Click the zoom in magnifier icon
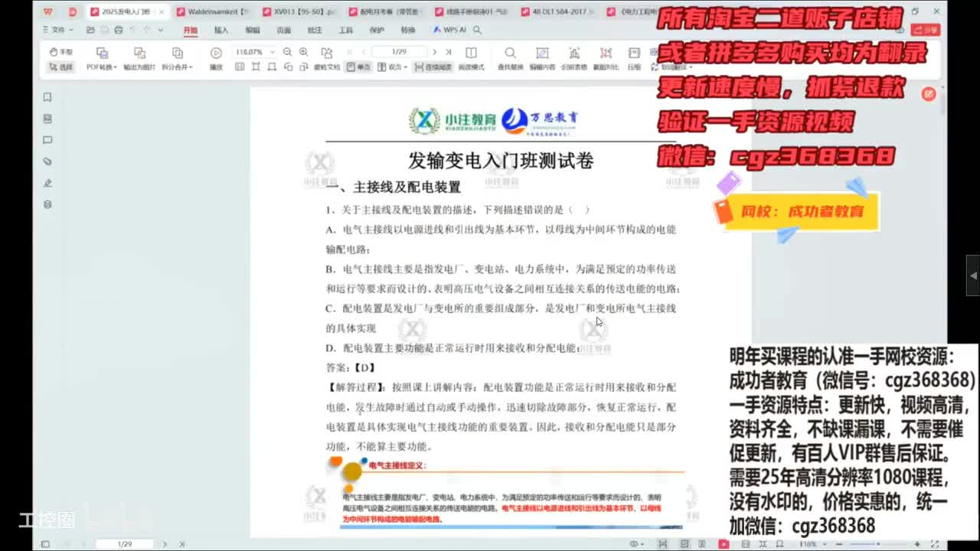The height and width of the screenshot is (551, 980). tap(303, 52)
